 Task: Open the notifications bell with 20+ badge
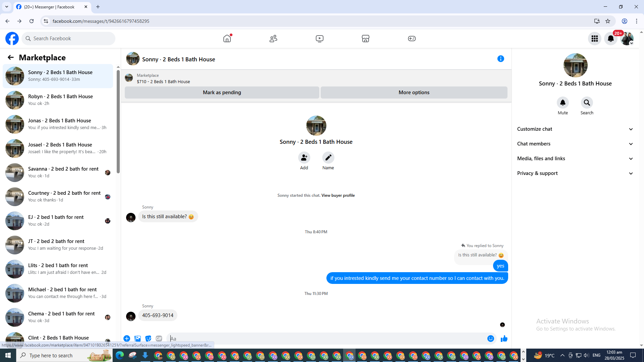[611, 39]
